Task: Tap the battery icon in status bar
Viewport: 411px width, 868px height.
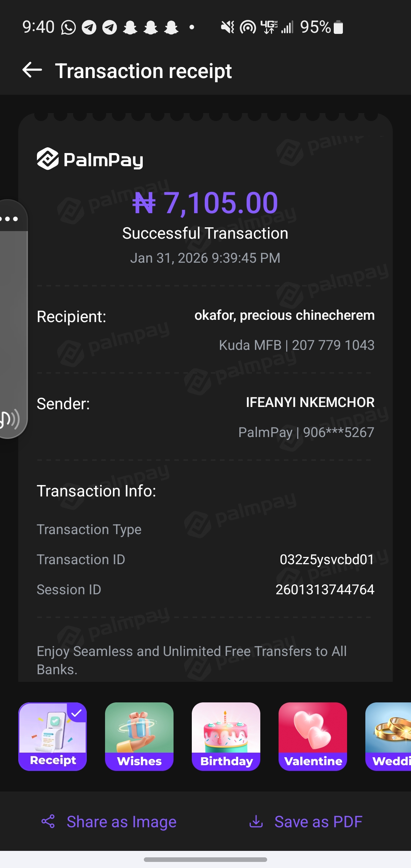Action: [x=338, y=27]
